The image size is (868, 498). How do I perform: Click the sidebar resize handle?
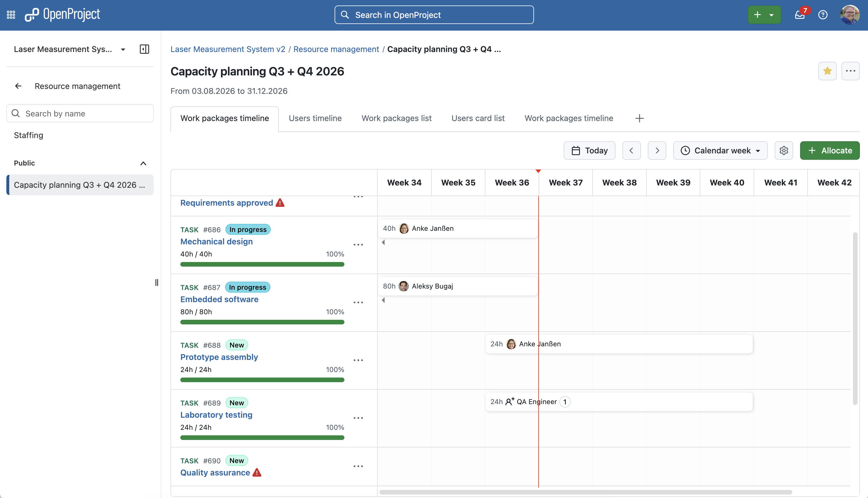(x=157, y=283)
